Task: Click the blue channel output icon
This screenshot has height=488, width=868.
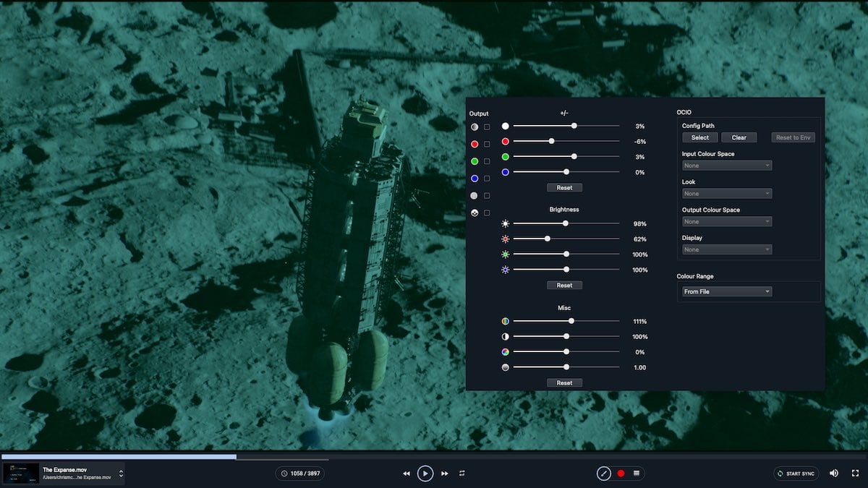Action: pyautogui.click(x=475, y=179)
